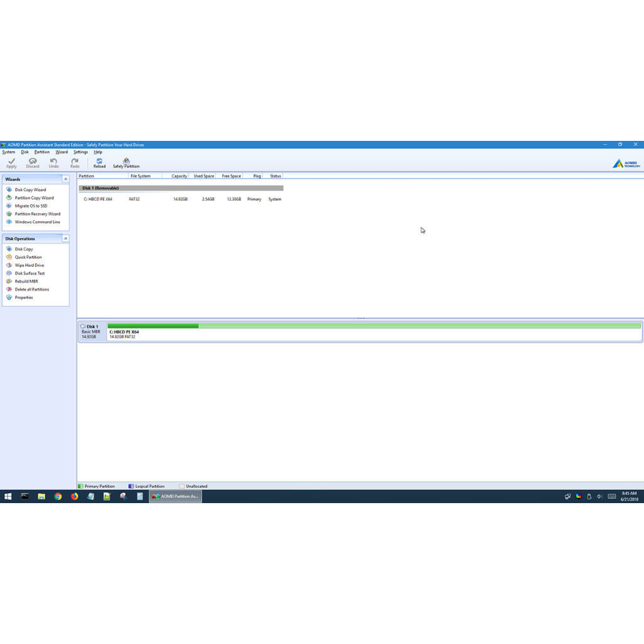Open command prompt from the taskbar

(25, 496)
